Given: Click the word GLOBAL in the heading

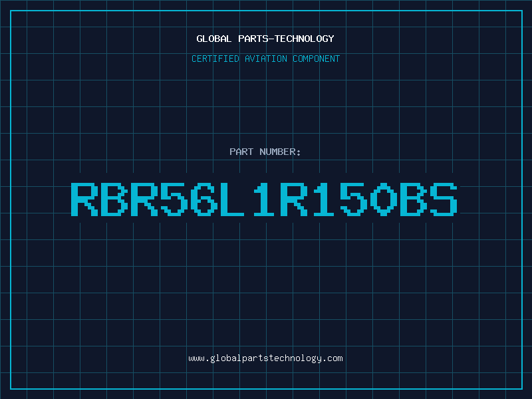Looking at the screenshot, I should (213, 39).
